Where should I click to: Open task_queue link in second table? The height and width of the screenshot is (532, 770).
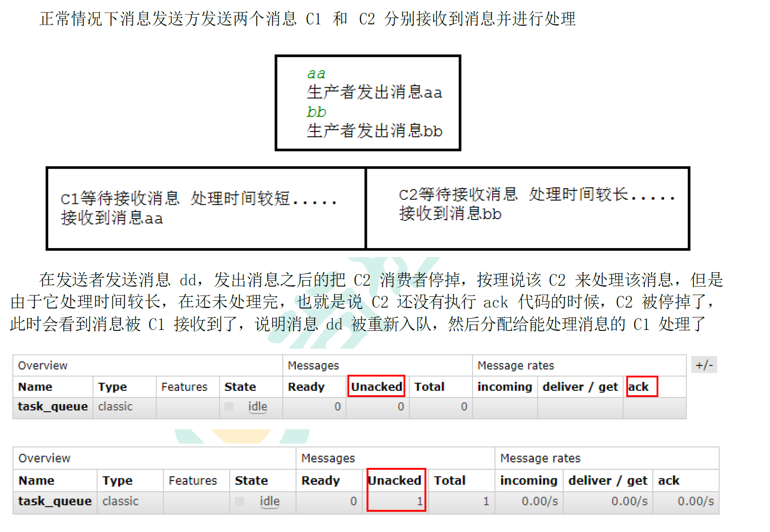click(55, 501)
